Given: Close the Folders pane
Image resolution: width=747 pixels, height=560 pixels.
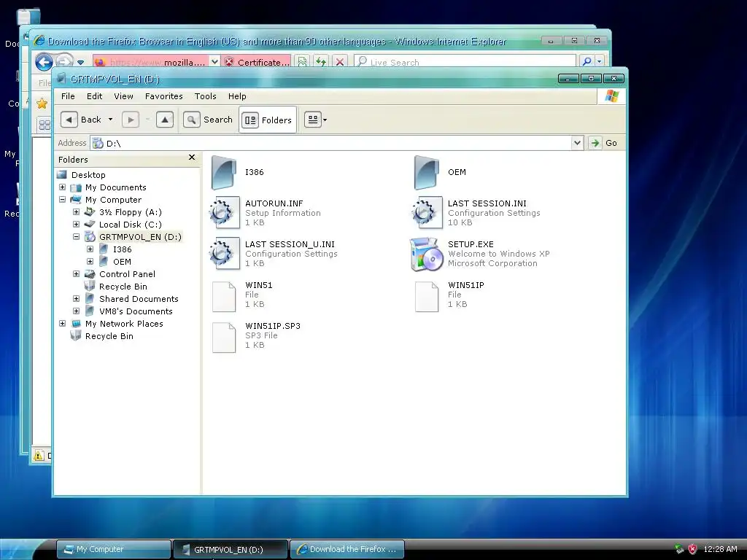Looking at the screenshot, I should 192,157.
